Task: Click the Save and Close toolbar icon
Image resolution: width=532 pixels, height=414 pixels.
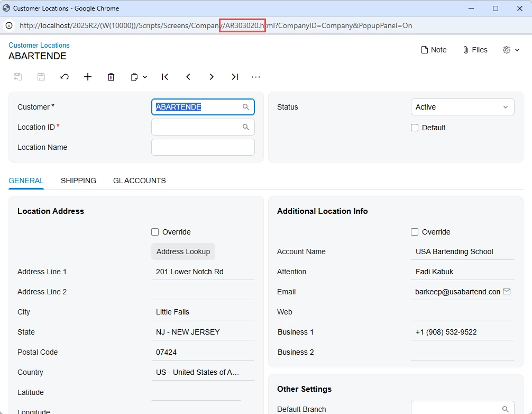Action: (18, 77)
